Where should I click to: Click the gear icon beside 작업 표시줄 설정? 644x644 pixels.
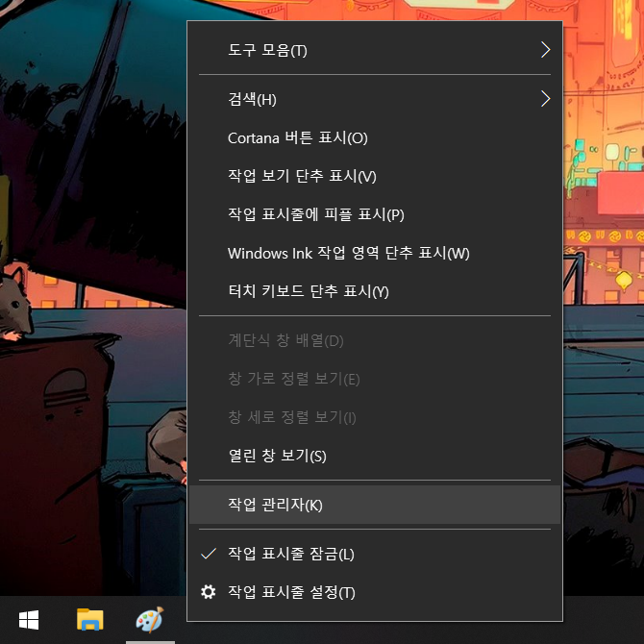click(209, 592)
